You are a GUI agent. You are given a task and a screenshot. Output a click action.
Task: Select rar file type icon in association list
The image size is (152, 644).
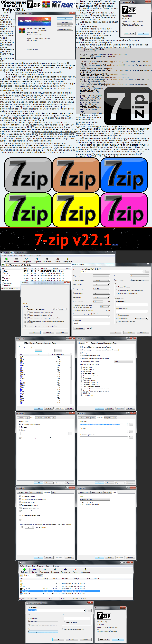click(21, 361)
